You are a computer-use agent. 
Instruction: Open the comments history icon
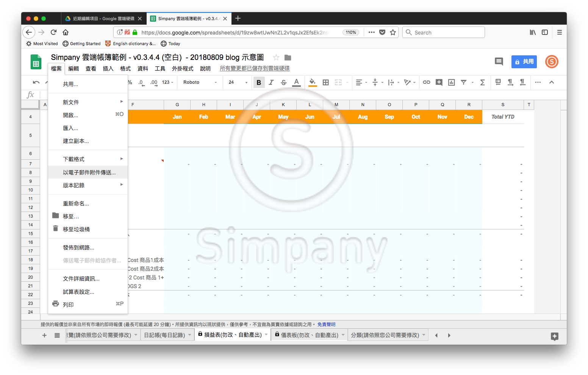pos(499,61)
